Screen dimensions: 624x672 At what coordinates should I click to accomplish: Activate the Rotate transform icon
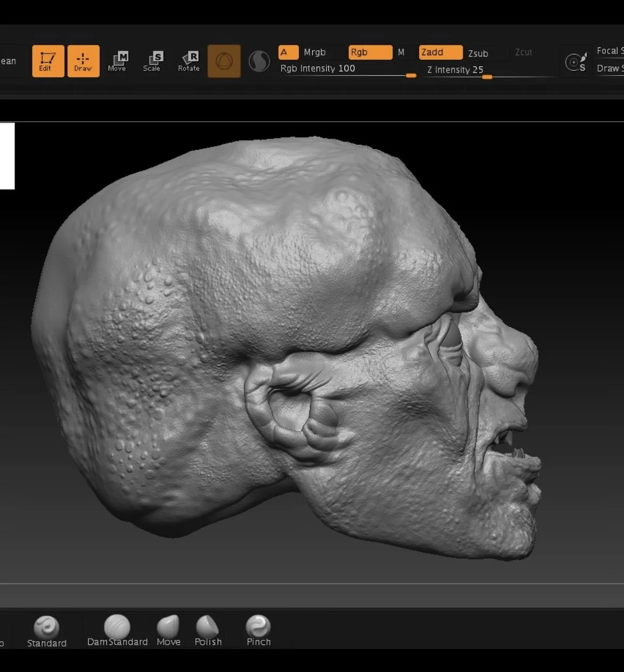[x=189, y=61]
